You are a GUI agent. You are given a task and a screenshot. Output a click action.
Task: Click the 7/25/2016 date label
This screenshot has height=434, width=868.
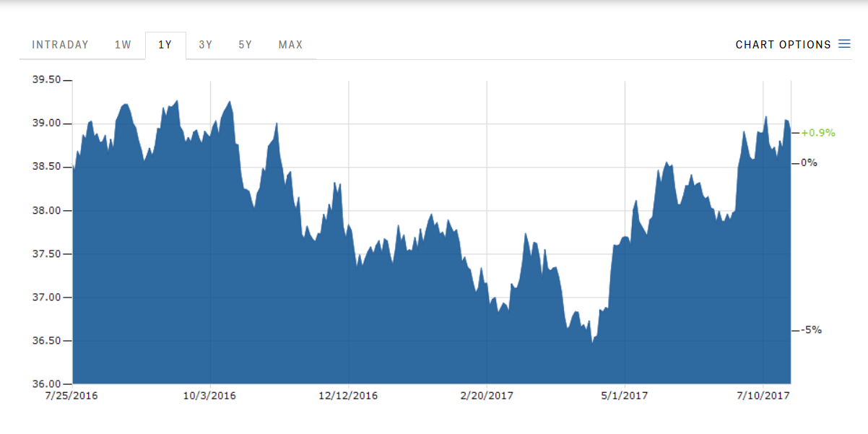click(x=72, y=396)
